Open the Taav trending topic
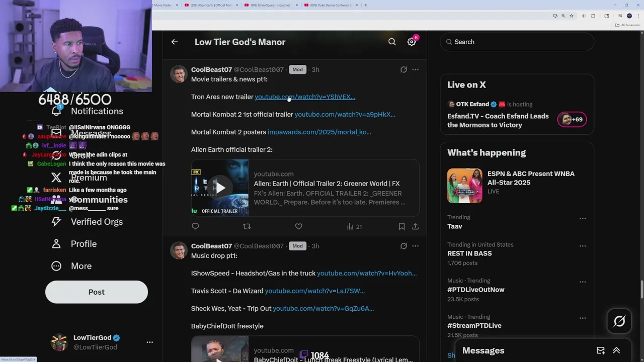 pyautogui.click(x=455, y=226)
